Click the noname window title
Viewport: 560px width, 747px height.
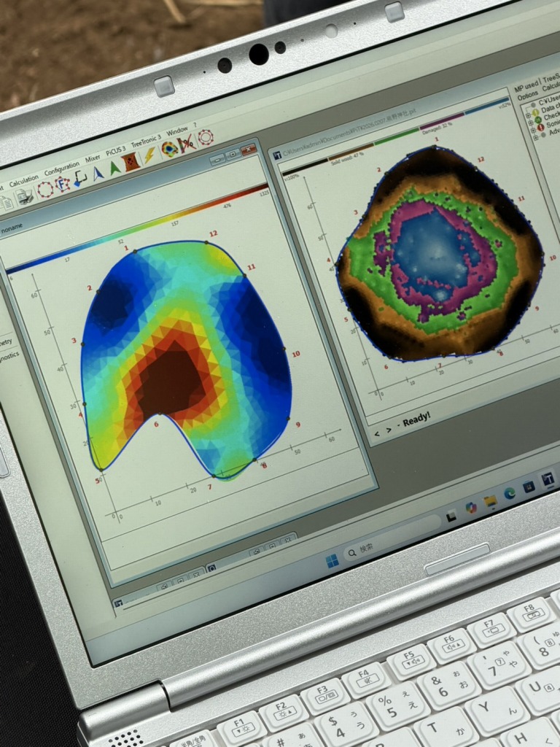[12, 230]
